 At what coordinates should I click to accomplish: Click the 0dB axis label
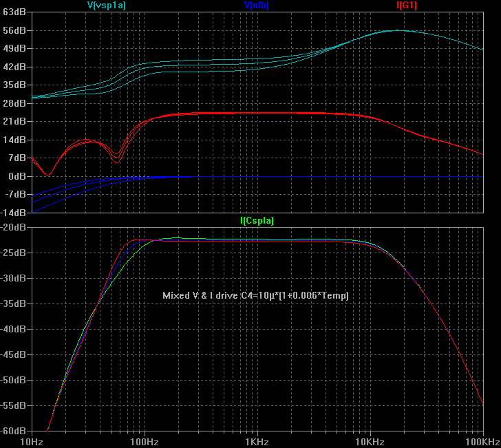tap(17, 176)
